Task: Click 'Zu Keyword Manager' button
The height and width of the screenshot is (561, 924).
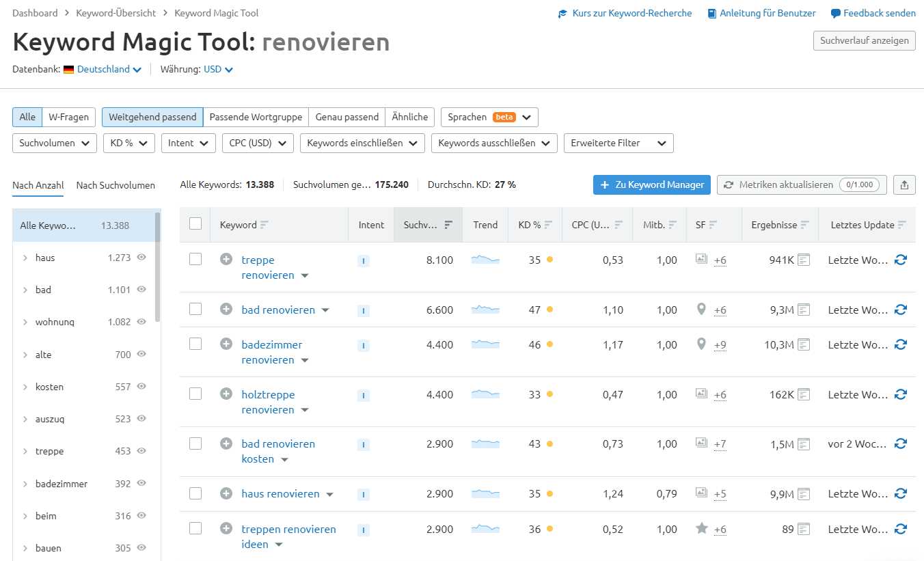Action: pos(652,184)
